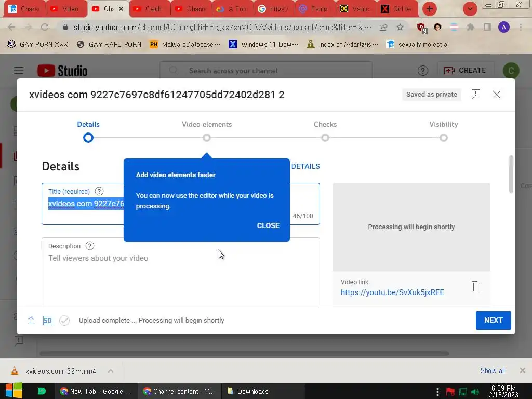
Task: Copy the video link with the copy icon
Action: point(476,286)
